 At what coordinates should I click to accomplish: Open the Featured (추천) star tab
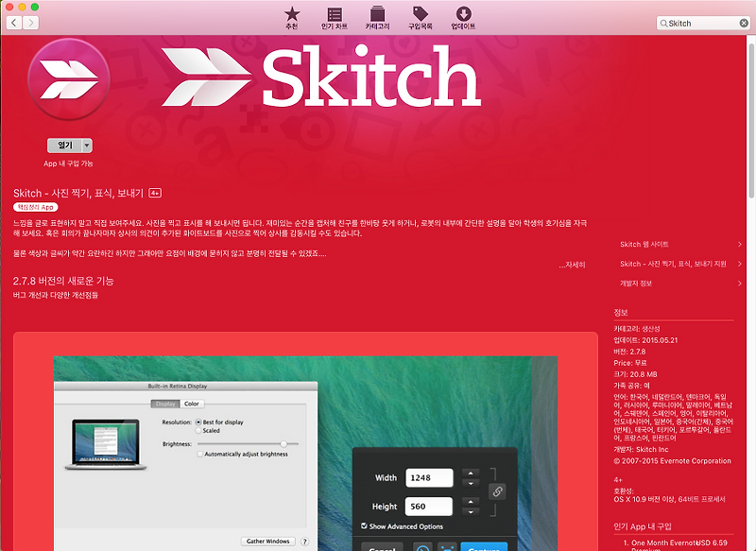(x=292, y=18)
